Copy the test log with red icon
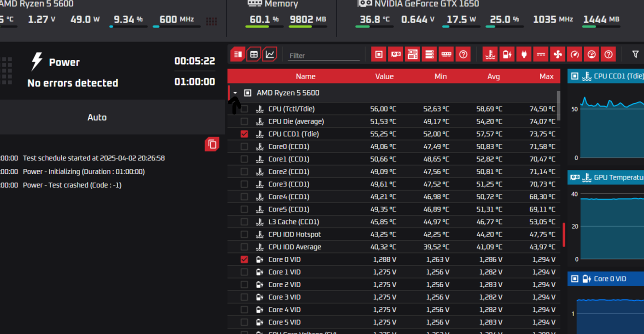 (x=212, y=144)
